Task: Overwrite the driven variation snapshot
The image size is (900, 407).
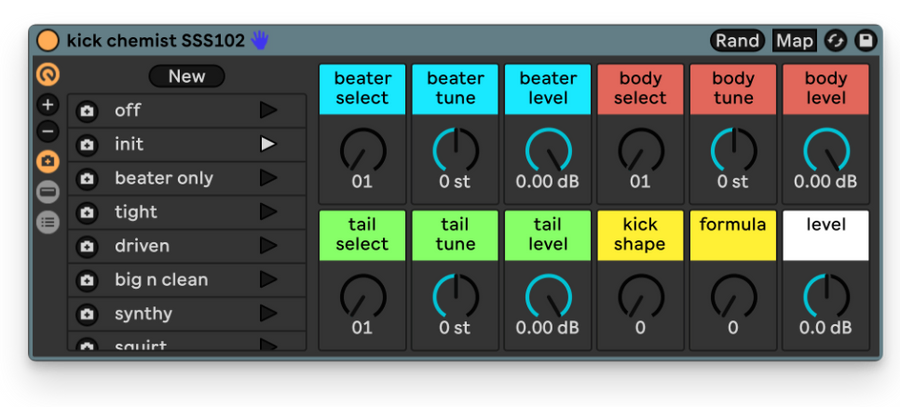Action: tap(87, 246)
